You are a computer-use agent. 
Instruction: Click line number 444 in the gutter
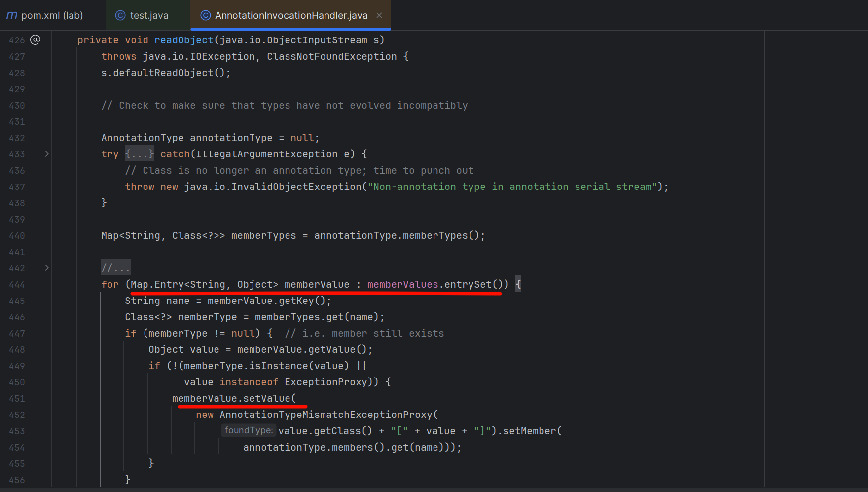17,285
